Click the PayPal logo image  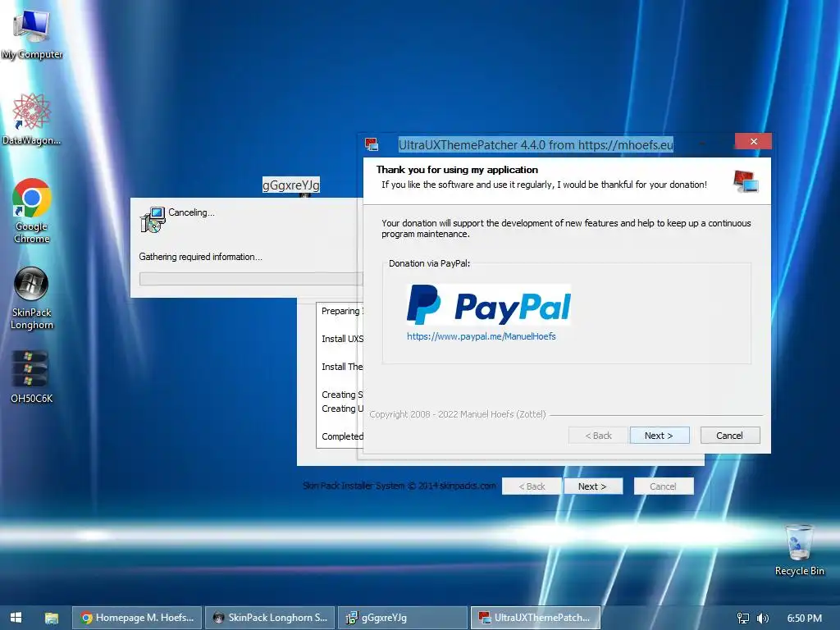tap(489, 305)
